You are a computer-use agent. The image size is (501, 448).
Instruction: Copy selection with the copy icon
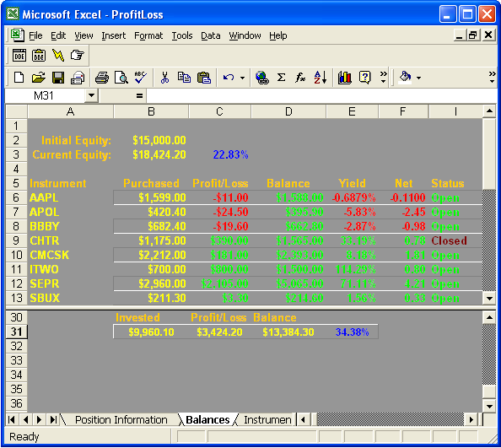click(184, 78)
